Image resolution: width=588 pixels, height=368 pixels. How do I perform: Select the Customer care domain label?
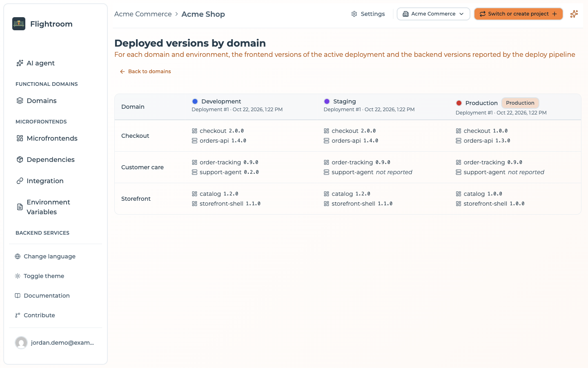click(143, 167)
